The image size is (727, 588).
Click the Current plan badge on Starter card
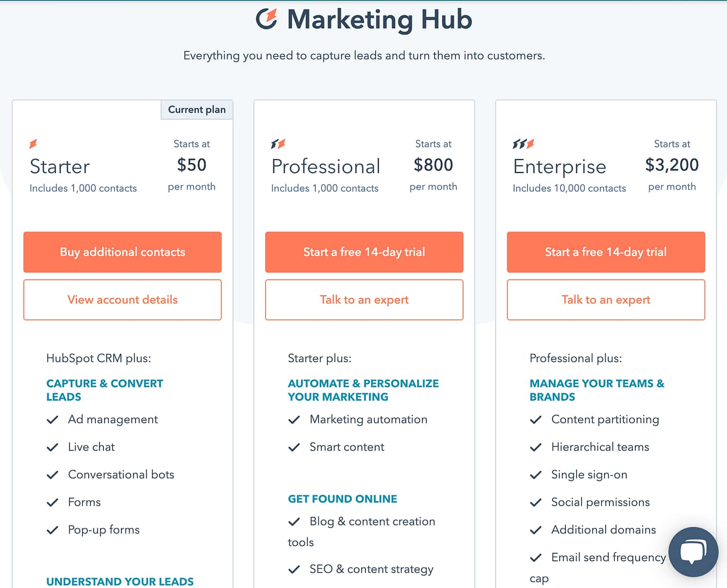tap(197, 109)
